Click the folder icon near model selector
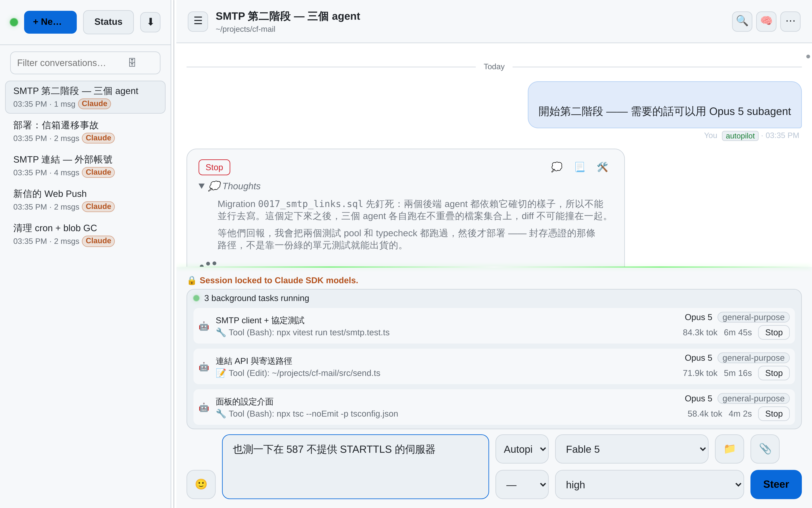812x508 pixels. (x=730, y=449)
